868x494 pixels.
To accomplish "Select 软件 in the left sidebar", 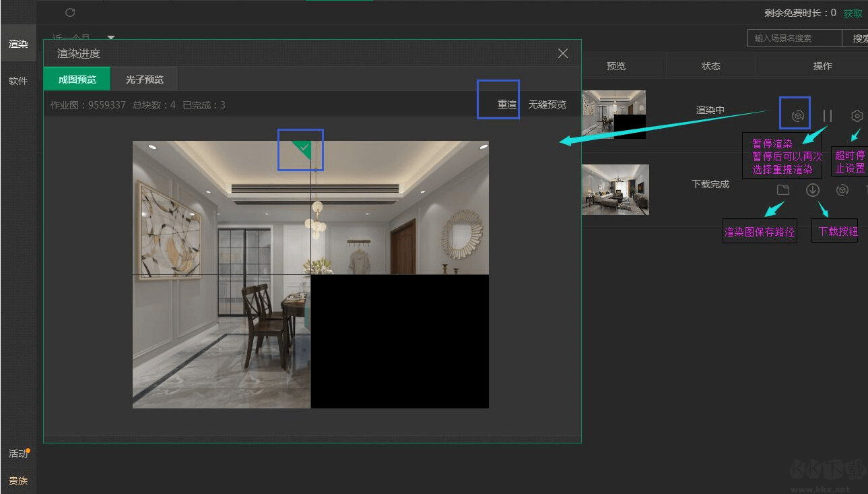I will [18, 81].
